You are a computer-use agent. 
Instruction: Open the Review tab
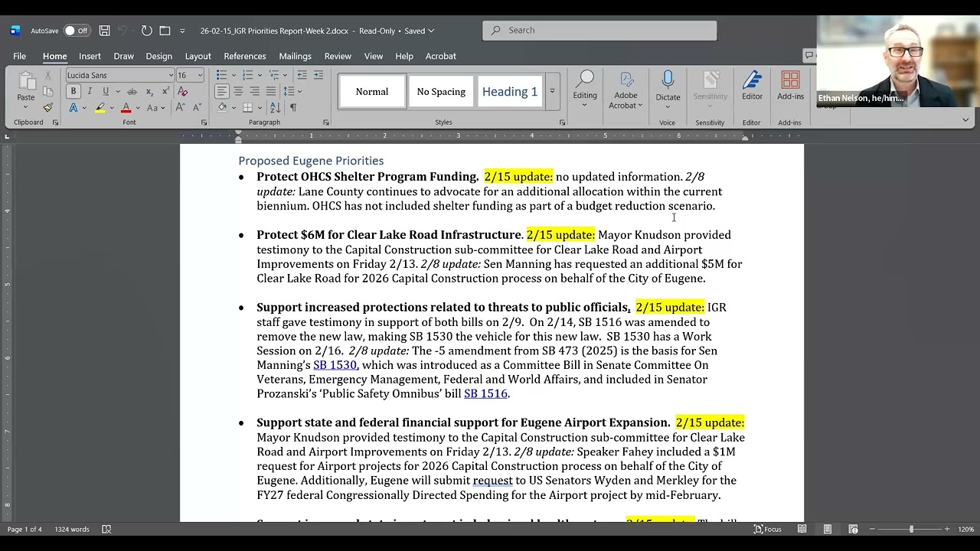pos(338,56)
